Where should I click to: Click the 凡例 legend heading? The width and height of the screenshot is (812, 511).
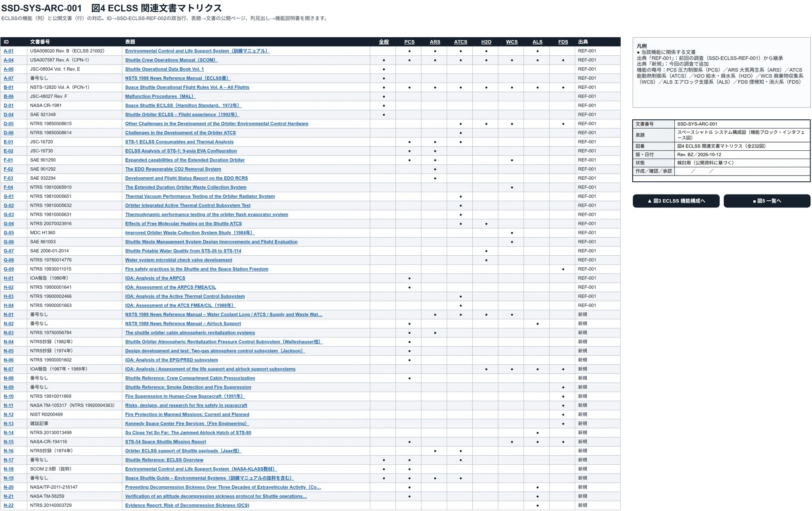(x=642, y=46)
